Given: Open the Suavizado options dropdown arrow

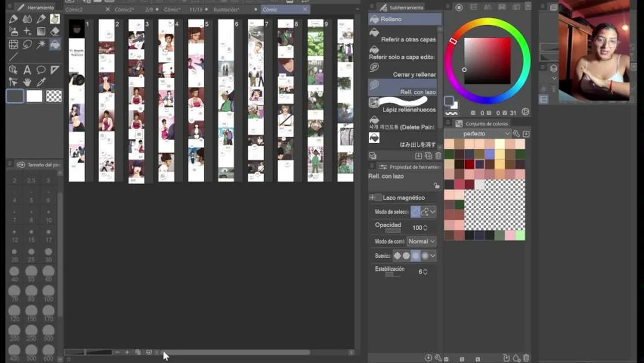Looking at the screenshot, I should click(x=433, y=256).
